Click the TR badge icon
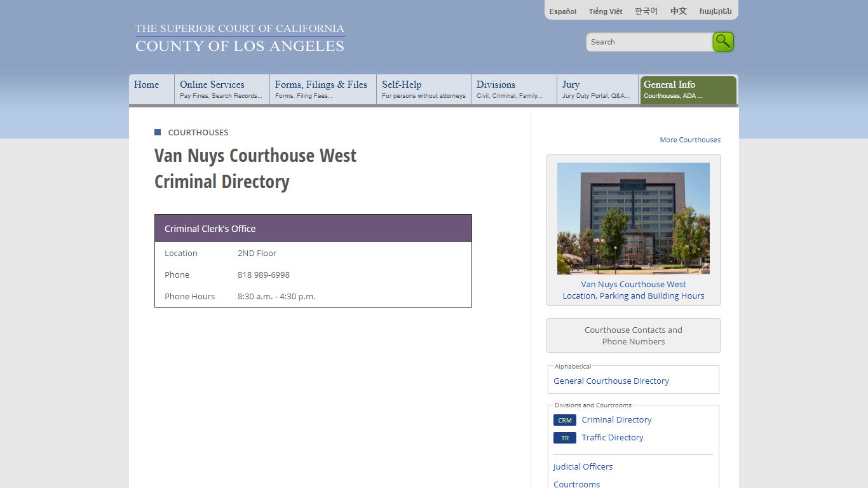 (x=565, y=438)
